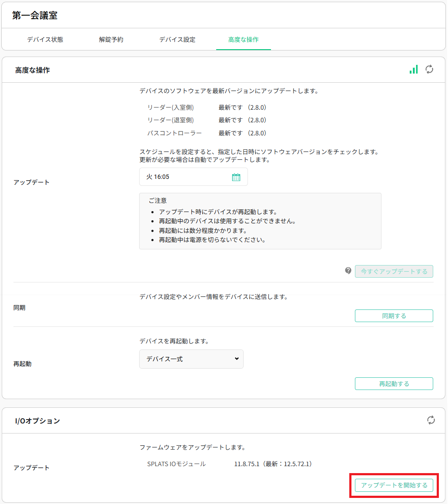The height and width of the screenshot is (504, 448).
Task: Click 最新です (2.8.0) beside パスコントローラー
Action: [242, 133]
